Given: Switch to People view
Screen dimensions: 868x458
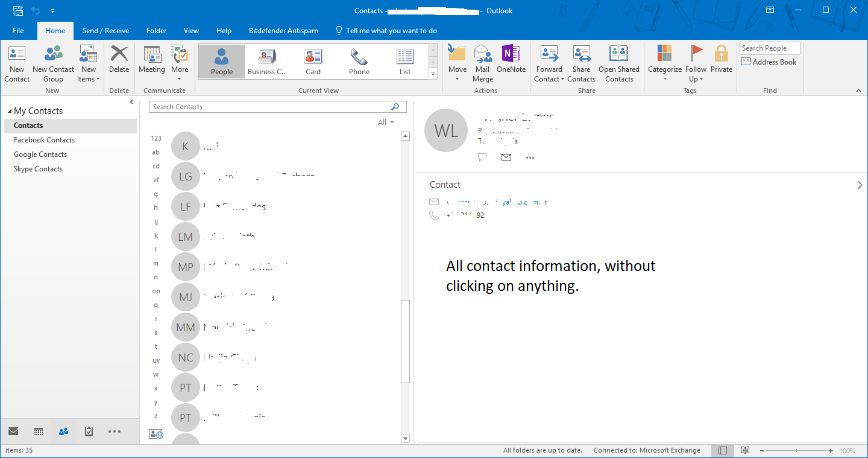Looking at the screenshot, I should pos(222,62).
